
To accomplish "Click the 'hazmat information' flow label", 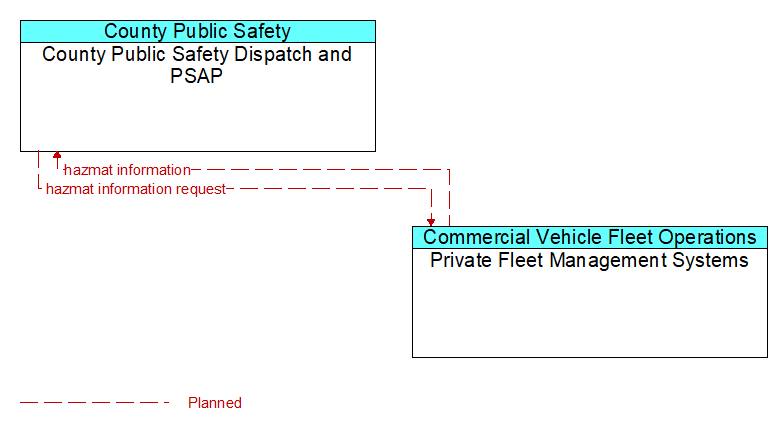I will pyautogui.click(x=128, y=170).
